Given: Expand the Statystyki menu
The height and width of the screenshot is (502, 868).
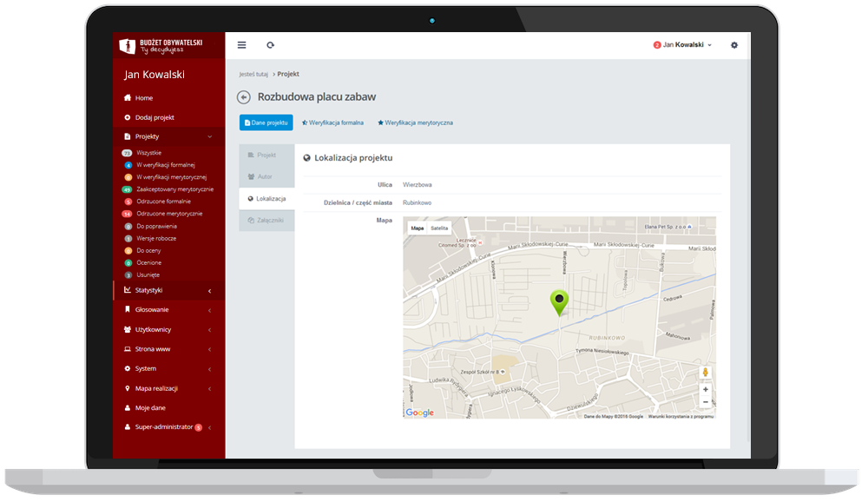Looking at the screenshot, I should [x=169, y=290].
